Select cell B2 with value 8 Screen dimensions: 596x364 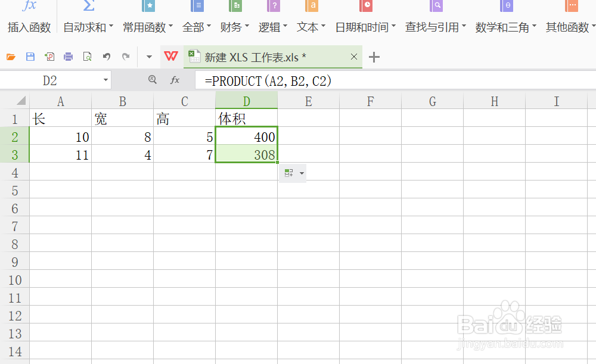(122, 136)
